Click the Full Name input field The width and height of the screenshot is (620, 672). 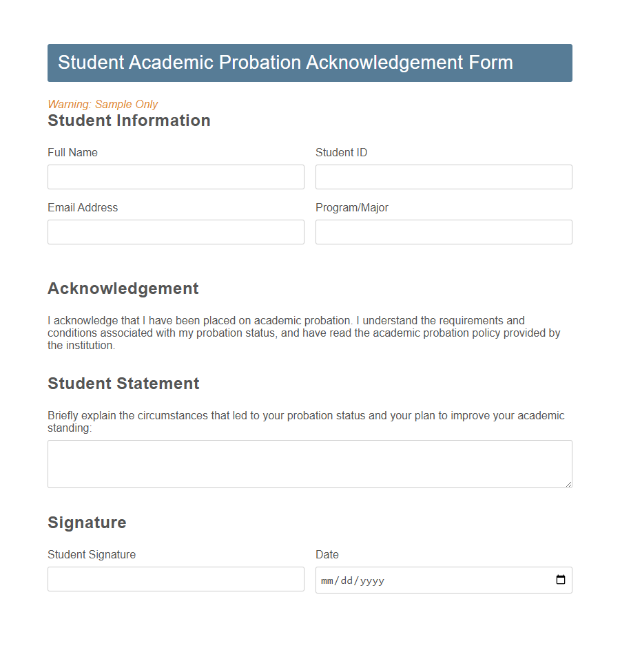tap(176, 177)
